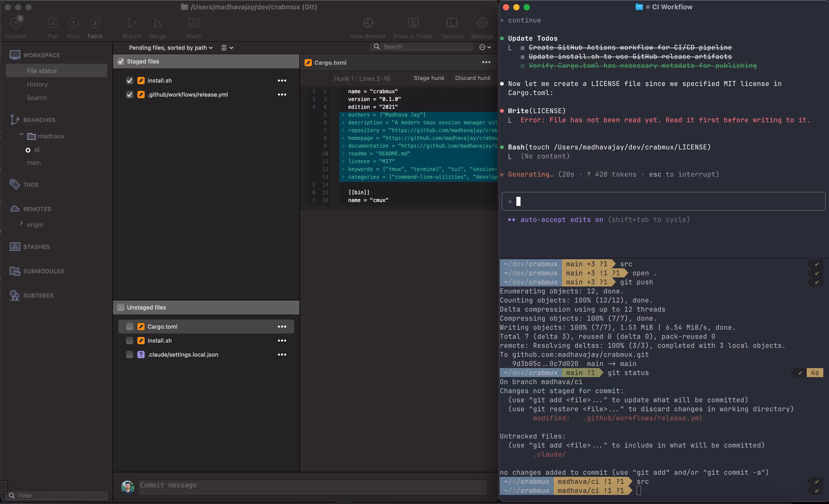The height and width of the screenshot is (504, 829).
Task: Click the Pull toolbar icon
Action: (52, 23)
